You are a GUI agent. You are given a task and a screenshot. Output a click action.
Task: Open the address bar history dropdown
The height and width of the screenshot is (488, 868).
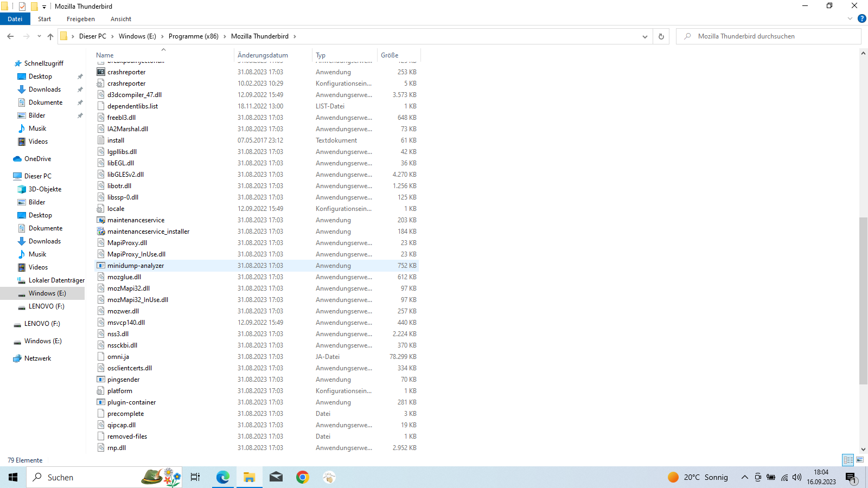[x=645, y=36]
